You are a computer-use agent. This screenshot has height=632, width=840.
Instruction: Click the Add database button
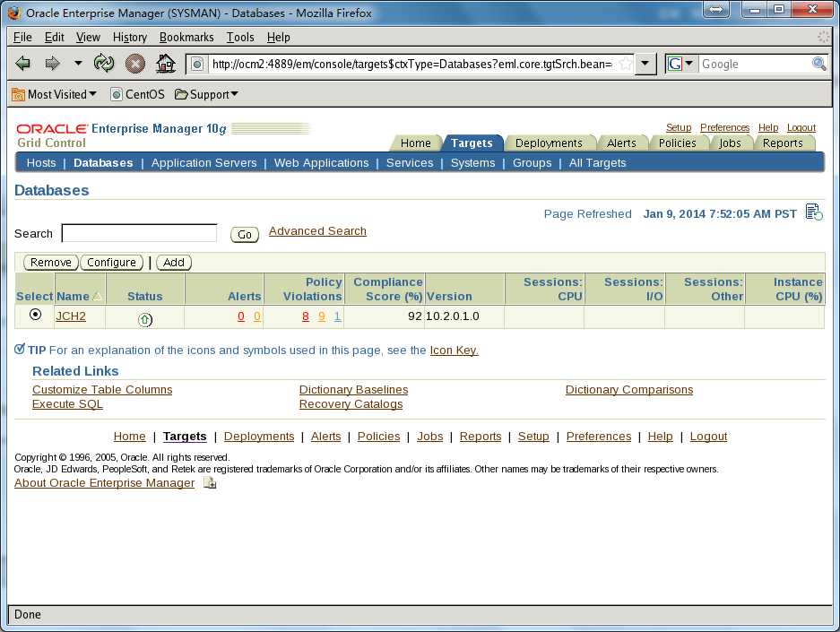[174, 263]
